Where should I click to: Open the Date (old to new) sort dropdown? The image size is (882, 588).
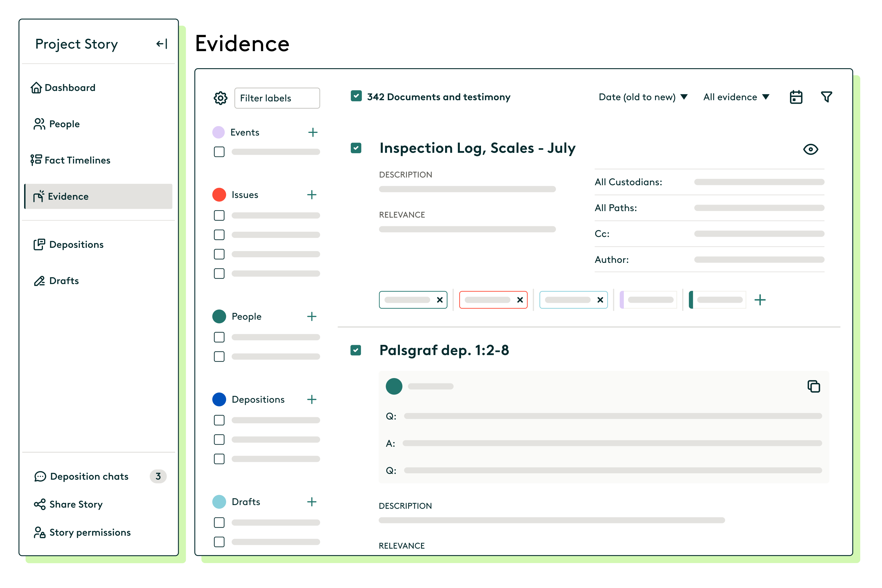pos(643,97)
